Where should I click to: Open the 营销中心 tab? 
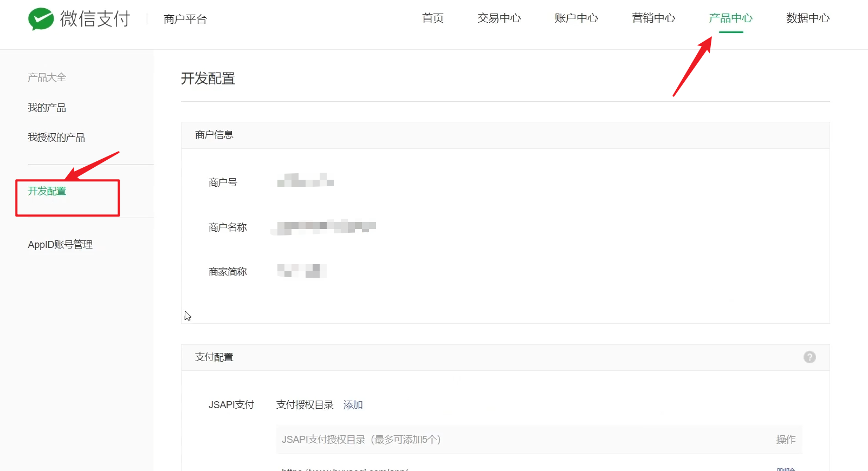[653, 18]
